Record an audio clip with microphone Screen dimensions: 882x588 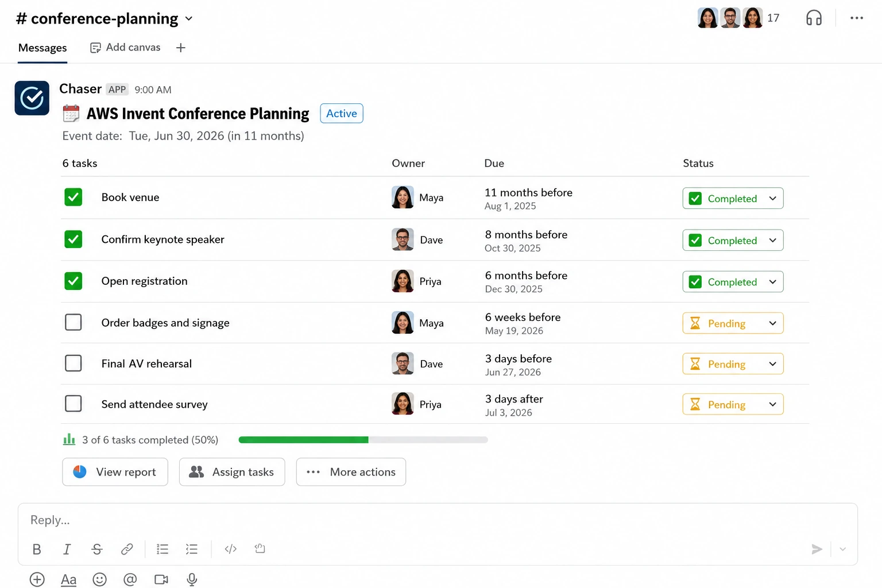[192, 579]
